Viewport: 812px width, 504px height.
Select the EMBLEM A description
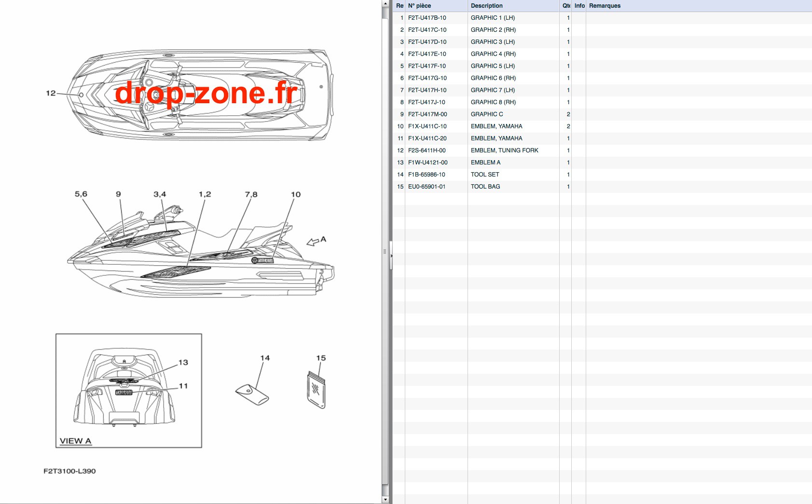[485, 163]
